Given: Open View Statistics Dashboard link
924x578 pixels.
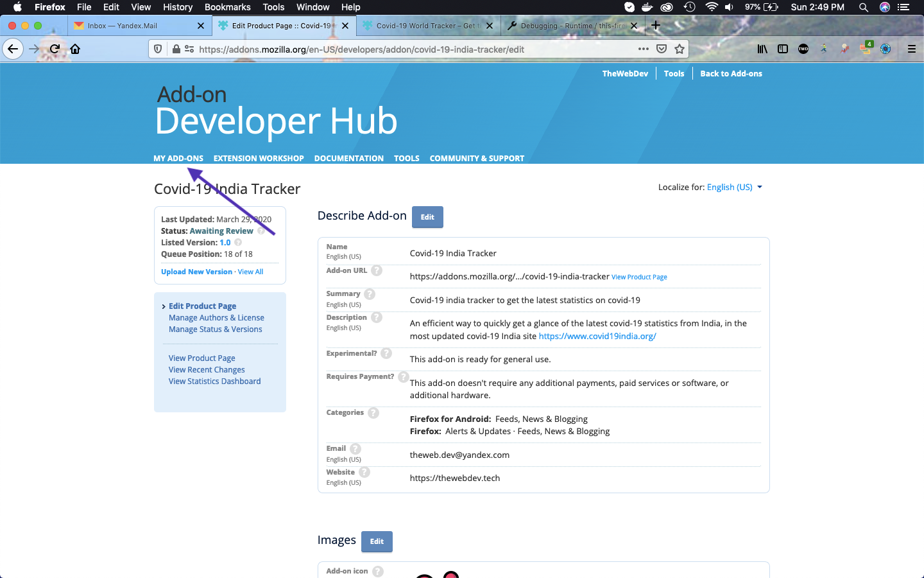Looking at the screenshot, I should (215, 381).
